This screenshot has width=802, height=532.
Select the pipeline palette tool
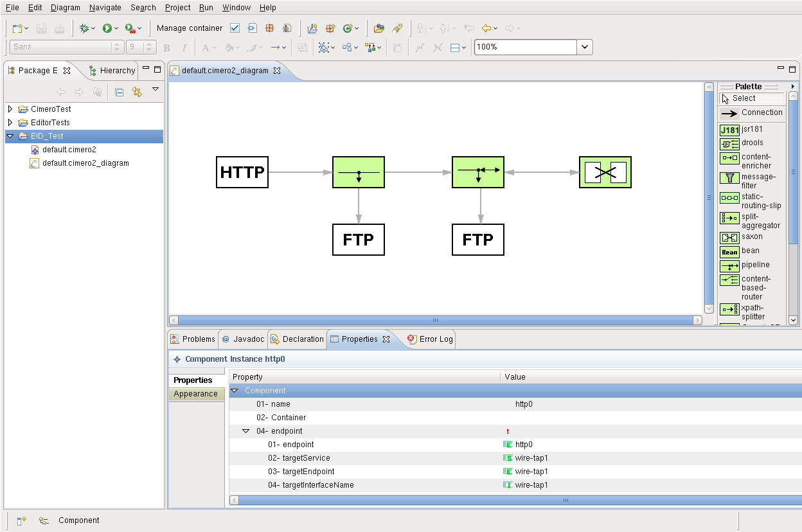pos(751,265)
